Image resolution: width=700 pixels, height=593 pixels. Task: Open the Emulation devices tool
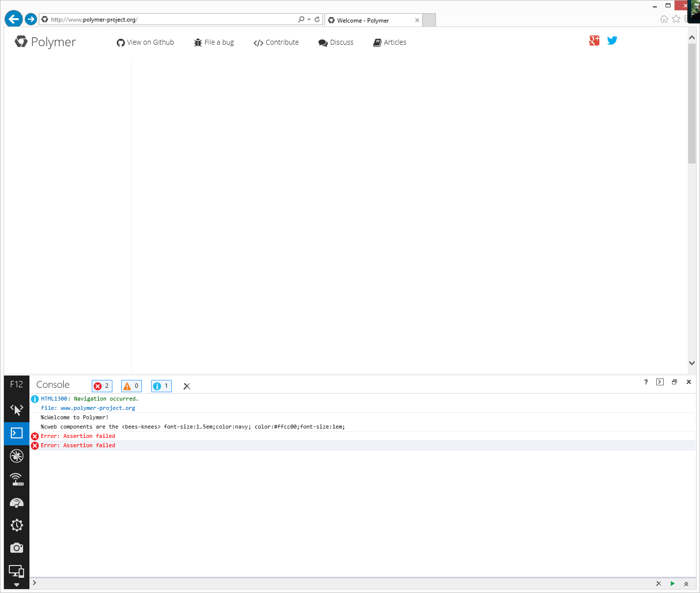17,571
